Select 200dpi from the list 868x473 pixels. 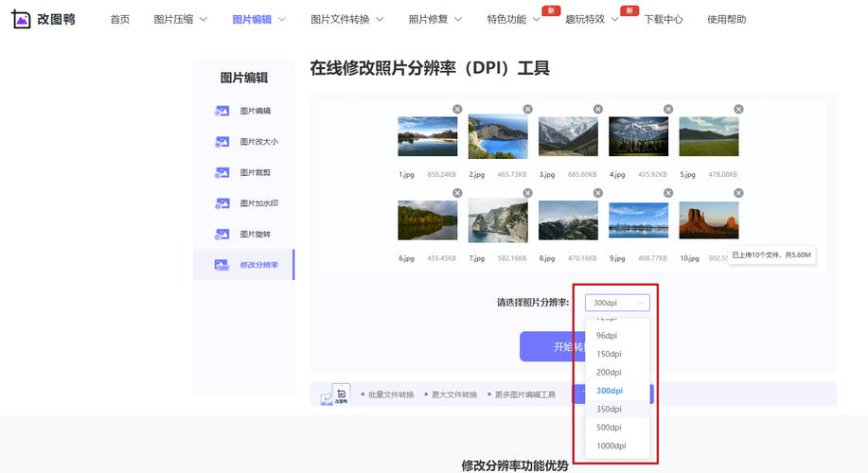tap(617, 373)
